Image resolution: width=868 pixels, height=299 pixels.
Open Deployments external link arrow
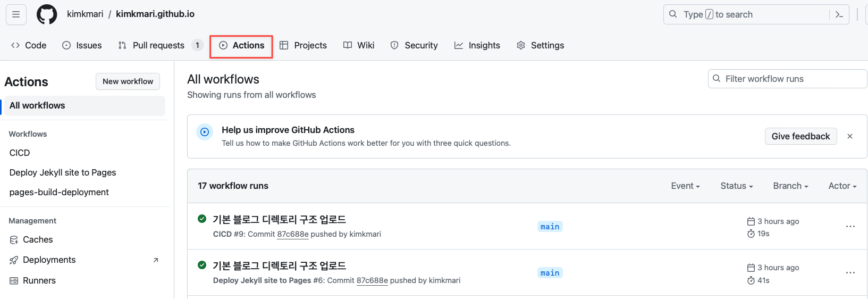coord(156,260)
